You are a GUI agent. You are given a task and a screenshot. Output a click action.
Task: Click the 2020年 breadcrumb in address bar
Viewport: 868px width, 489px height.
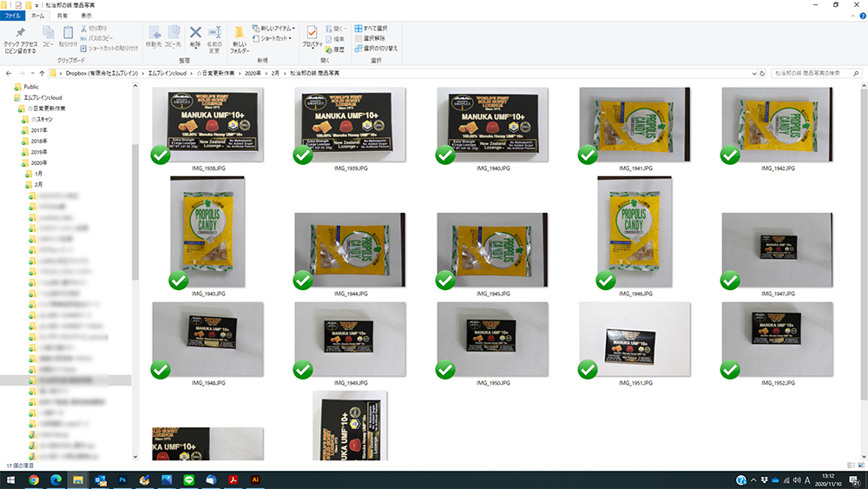(x=253, y=73)
